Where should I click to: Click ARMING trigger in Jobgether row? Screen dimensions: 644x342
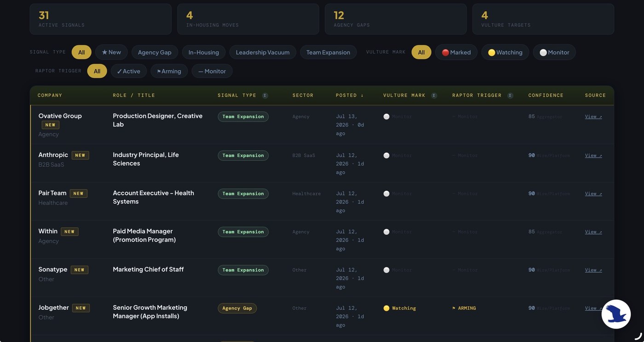click(464, 308)
